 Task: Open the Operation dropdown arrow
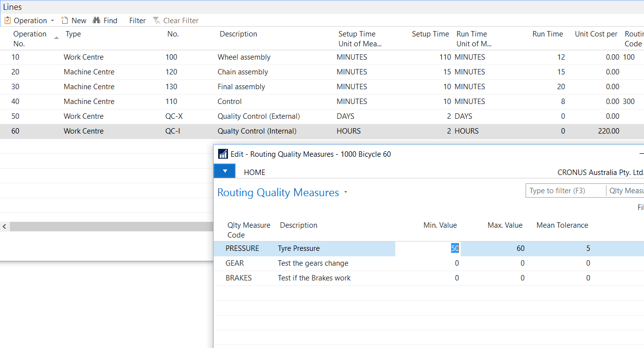click(x=52, y=21)
